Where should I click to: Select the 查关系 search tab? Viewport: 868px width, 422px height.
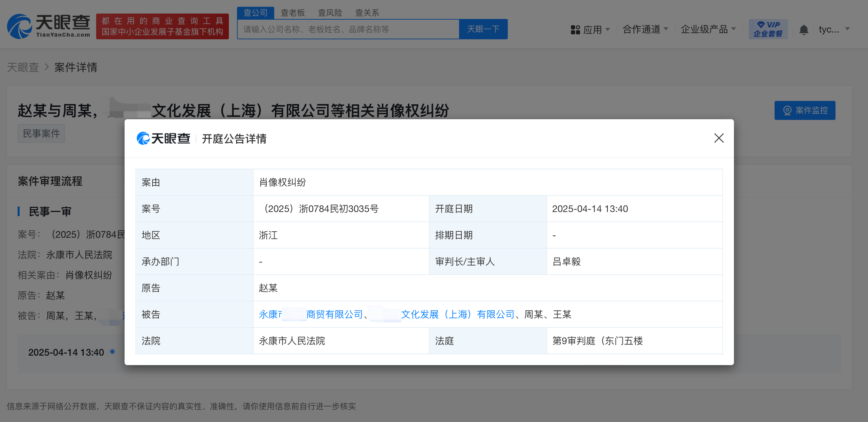(x=367, y=13)
